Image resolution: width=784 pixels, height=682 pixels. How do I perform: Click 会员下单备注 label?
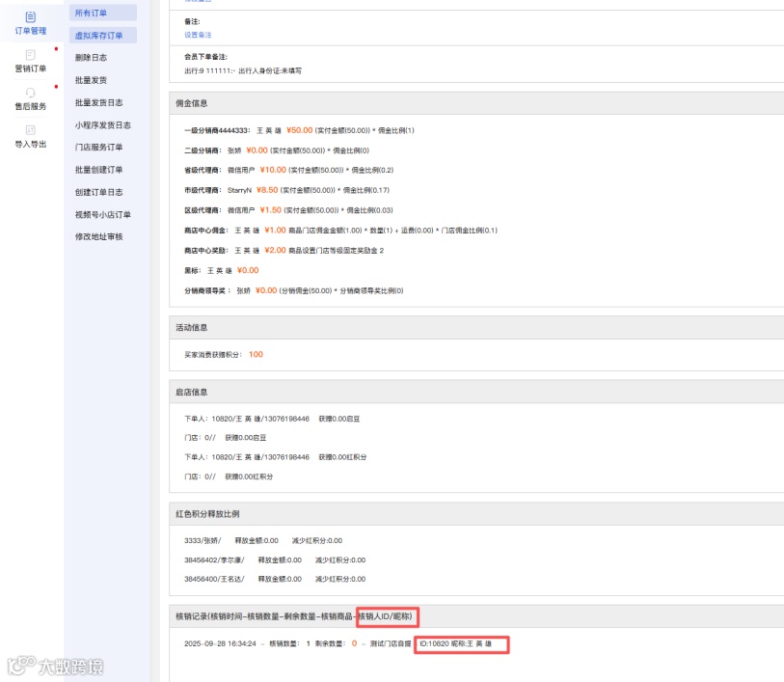point(205,57)
